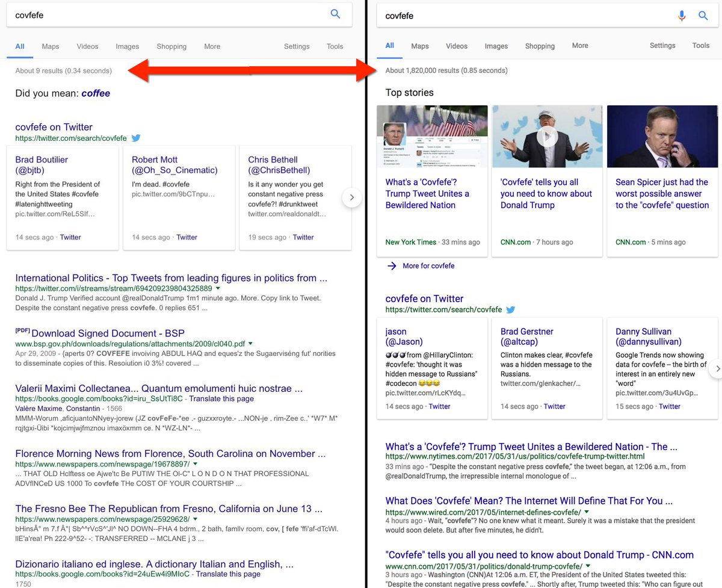Click next arrow on left Twitter carousel
The height and width of the screenshot is (588, 722).
[x=352, y=197]
